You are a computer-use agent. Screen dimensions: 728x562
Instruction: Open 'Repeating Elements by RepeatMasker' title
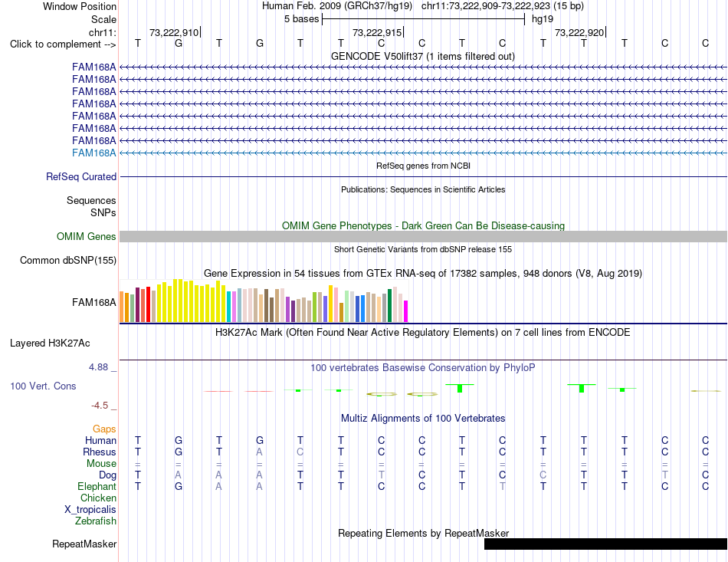click(x=423, y=533)
